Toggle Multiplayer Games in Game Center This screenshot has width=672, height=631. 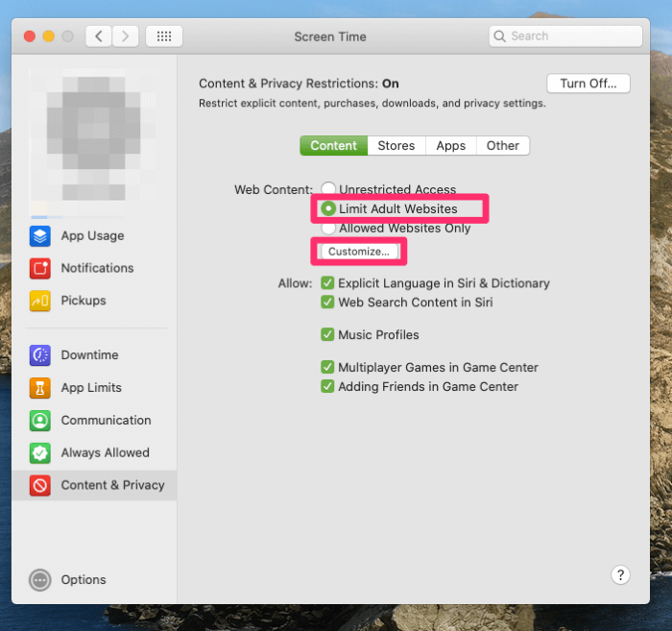click(327, 367)
